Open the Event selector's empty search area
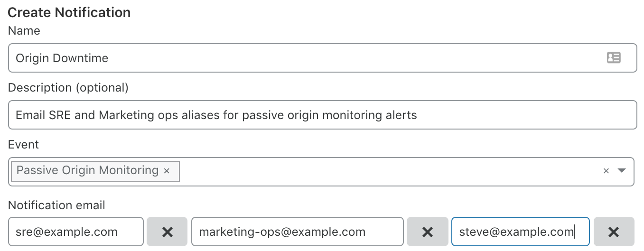The width and height of the screenshot is (644, 251). click(x=389, y=171)
